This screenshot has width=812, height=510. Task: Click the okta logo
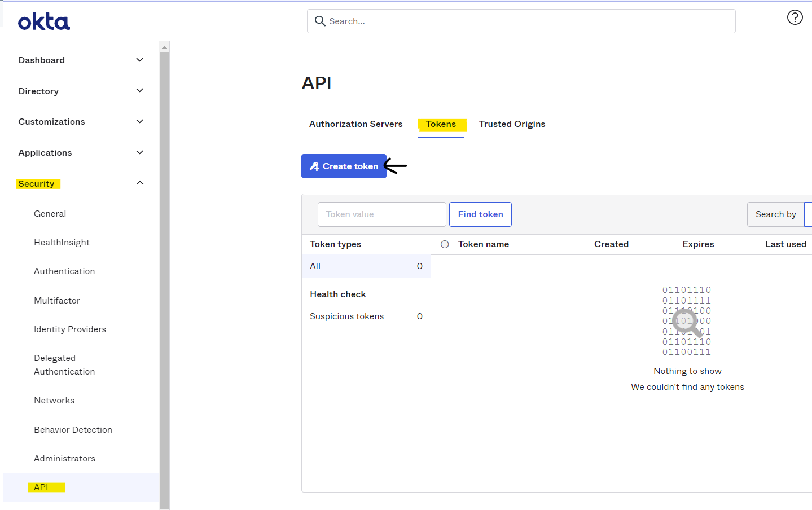pyautogui.click(x=44, y=21)
